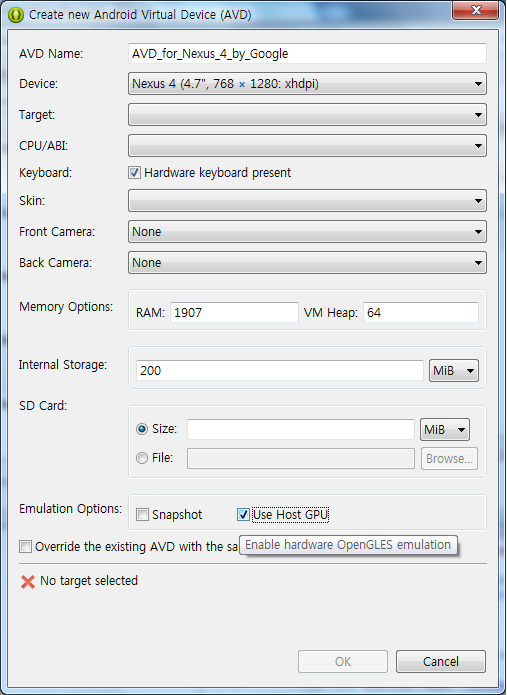This screenshot has width=507, height=695.
Task: Toggle Hardware keyboard present checkbox
Action: pyautogui.click(x=134, y=173)
